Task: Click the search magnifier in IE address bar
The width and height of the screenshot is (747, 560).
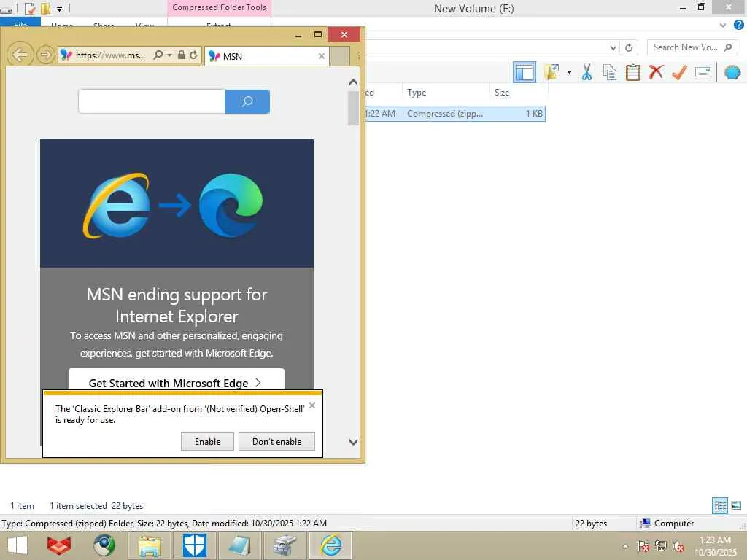Action: 158,55
